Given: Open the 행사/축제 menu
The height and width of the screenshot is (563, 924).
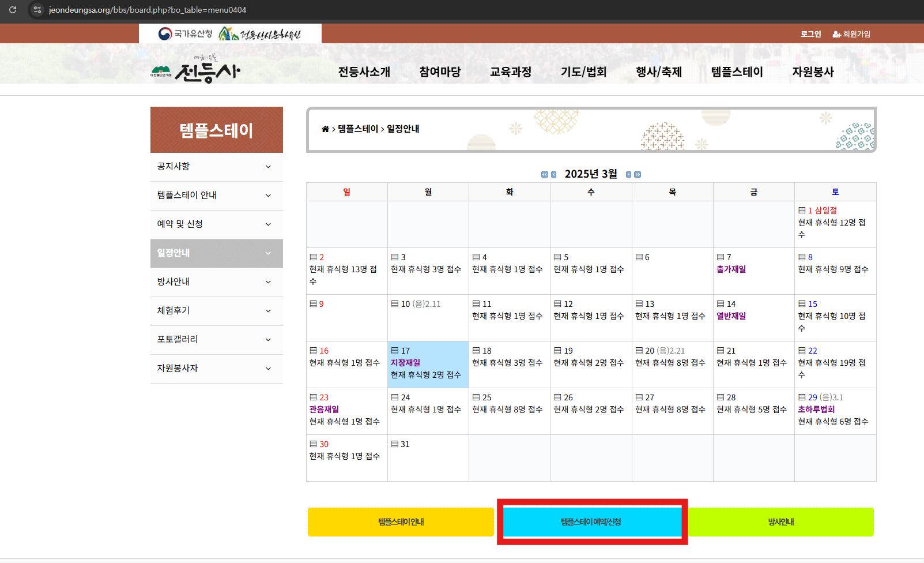Looking at the screenshot, I should [x=658, y=72].
